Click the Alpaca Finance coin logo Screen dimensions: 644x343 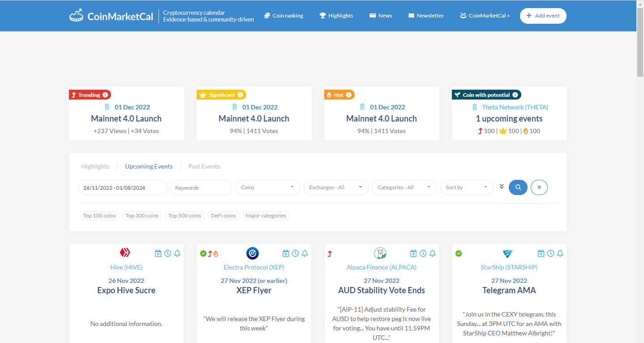(x=380, y=253)
